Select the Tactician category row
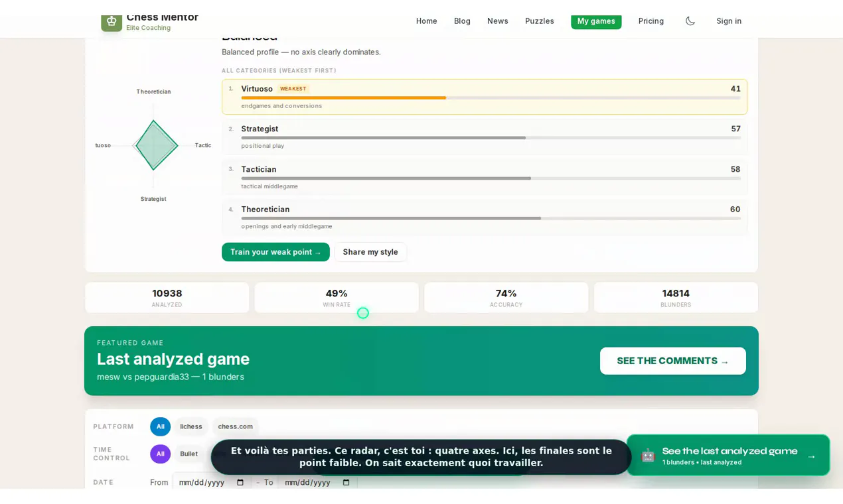The width and height of the screenshot is (843, 504). 485,177
